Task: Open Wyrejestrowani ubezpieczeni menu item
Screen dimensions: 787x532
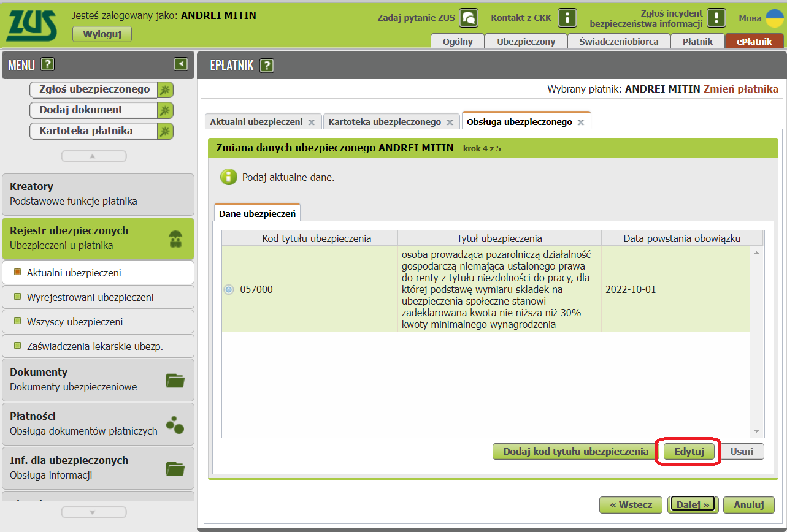Action: [90, 297]
